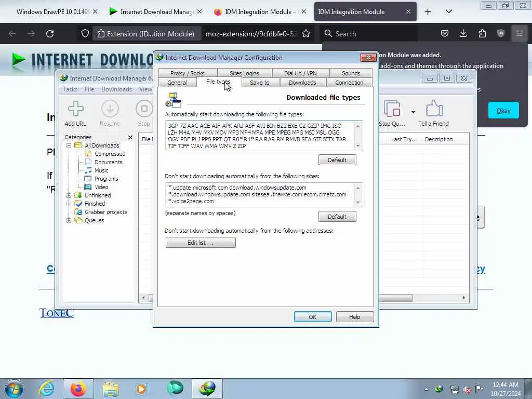Open Firefox application hamburger menu
Viewport: 532px width, 399px height.
click(520, 33)
